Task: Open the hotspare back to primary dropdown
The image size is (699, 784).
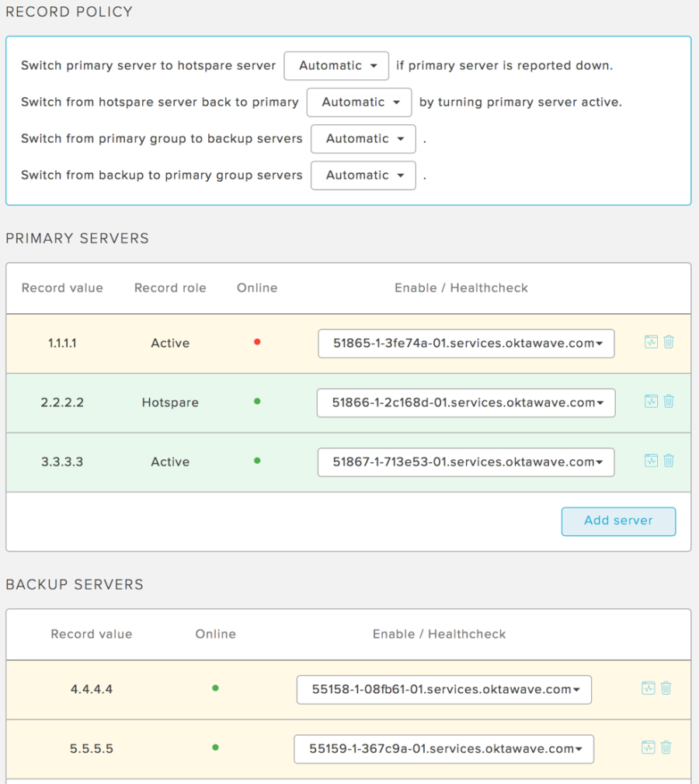Action: pos(360,102)
